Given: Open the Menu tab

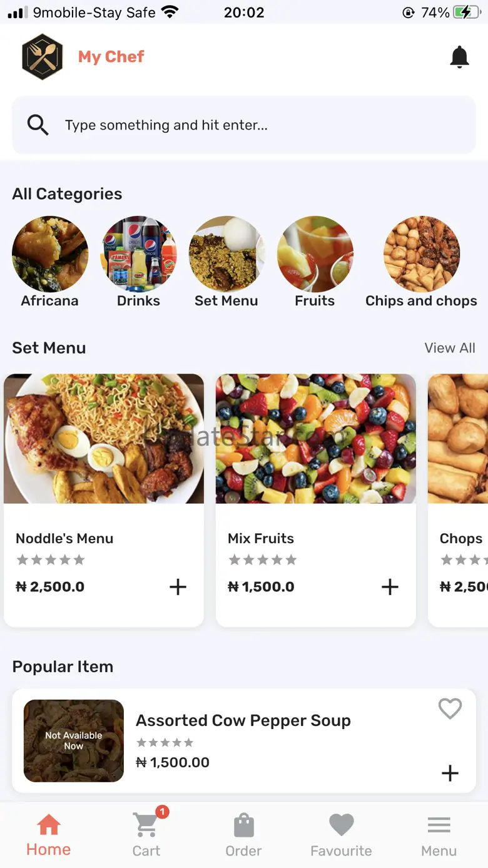Looking at the screenshot, I should [439, 834].
